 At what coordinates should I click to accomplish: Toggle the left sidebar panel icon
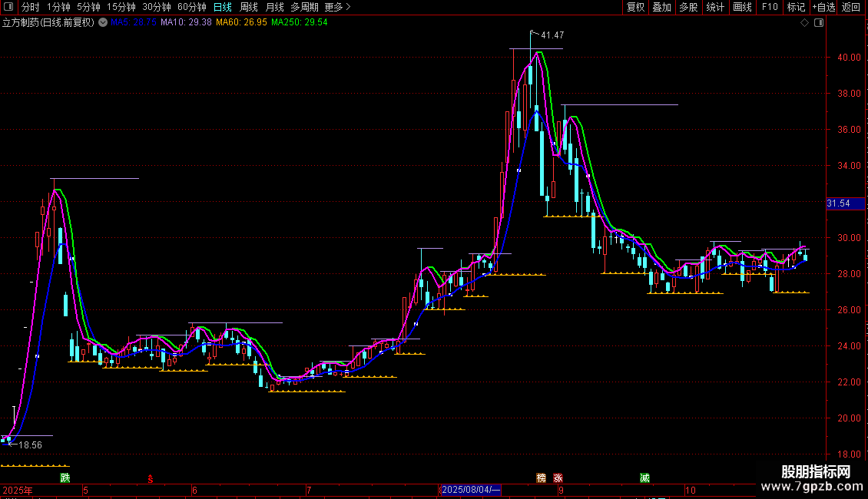tap(8, 7)
